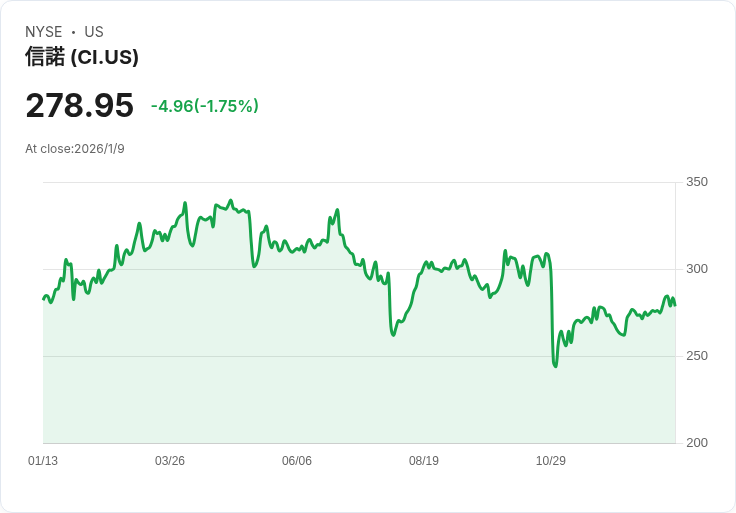Click the 250 y-axis price label

(x=697, y=356)
